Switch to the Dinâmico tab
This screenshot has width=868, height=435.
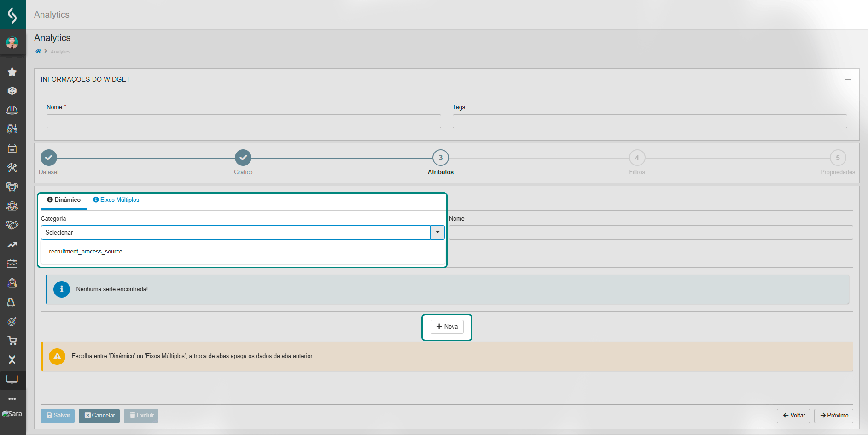click(64, 200)
